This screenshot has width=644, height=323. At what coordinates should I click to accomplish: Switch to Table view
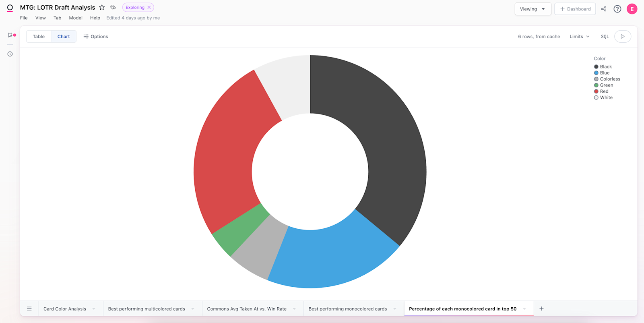[39, 37]
